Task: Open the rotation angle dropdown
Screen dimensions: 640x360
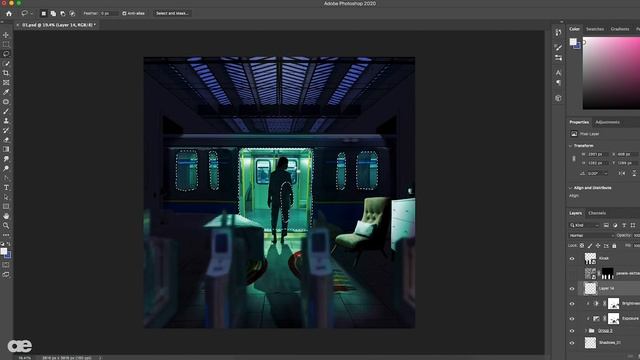Action: pyautogui.click(x=606, y=174)
